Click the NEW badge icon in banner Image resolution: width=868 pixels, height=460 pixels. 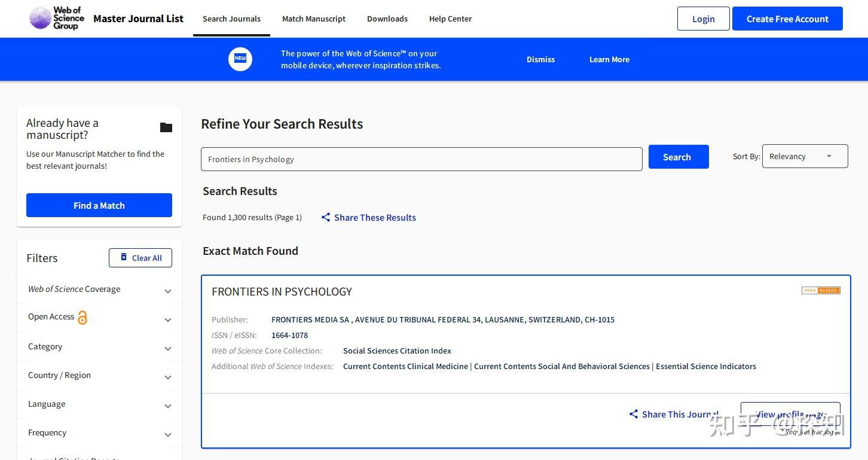240,59
